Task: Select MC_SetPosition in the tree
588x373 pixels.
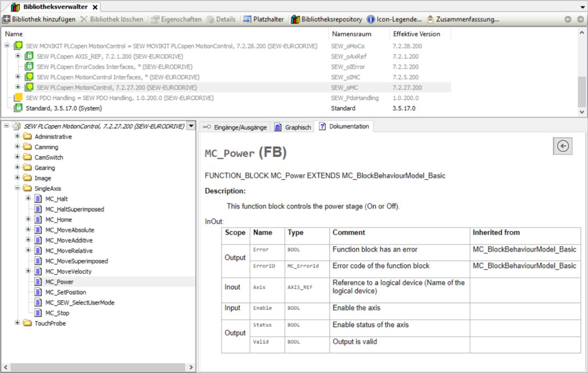Action: pyautogui.click(x=66, y=292)
